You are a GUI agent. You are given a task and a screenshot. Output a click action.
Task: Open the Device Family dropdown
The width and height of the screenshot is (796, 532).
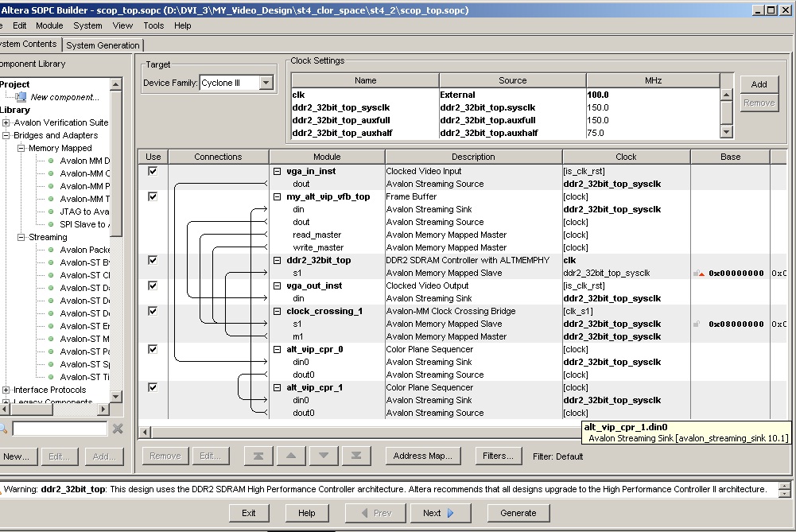click(266, 83)
